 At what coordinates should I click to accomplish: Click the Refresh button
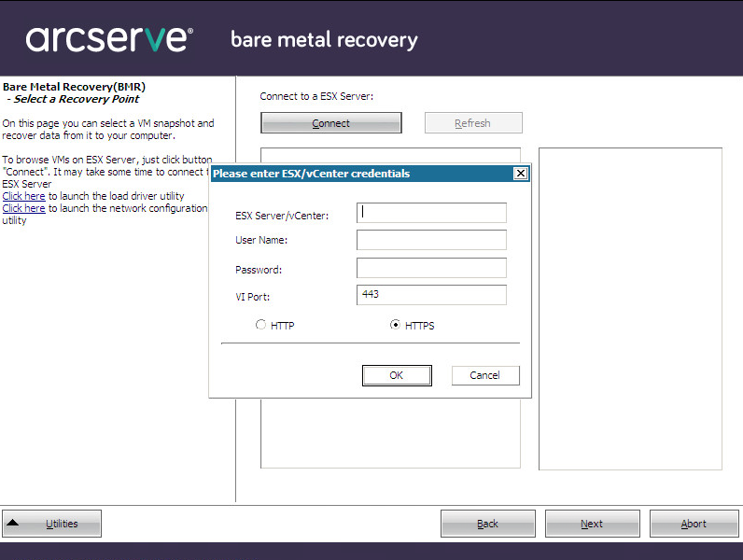pyautogui.click(x=473, y=123)
